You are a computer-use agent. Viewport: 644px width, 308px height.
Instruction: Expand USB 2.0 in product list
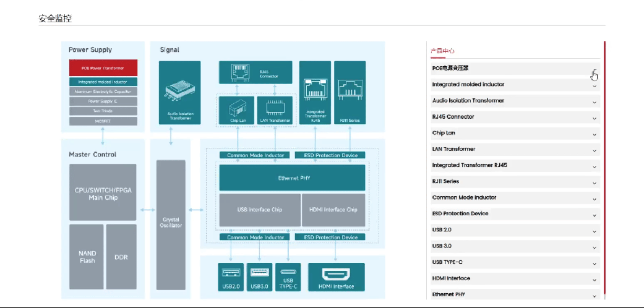[x=515, y=230]
